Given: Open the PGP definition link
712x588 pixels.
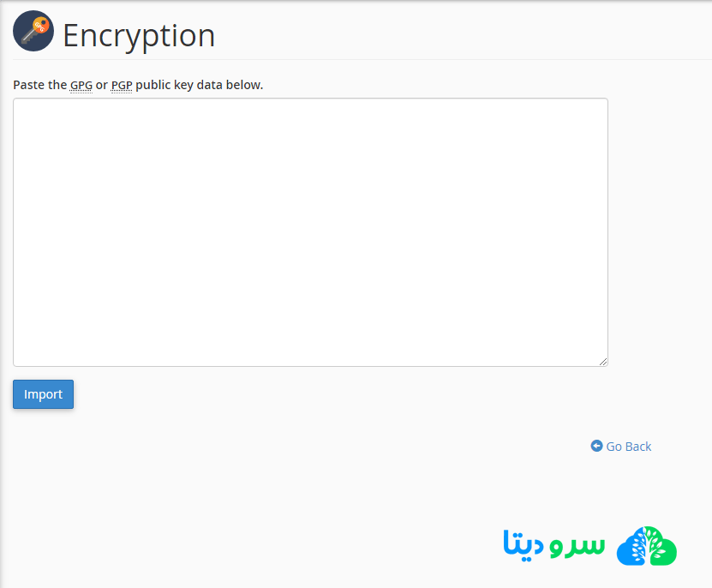Looking at the screenshot, I should (121, 85).
